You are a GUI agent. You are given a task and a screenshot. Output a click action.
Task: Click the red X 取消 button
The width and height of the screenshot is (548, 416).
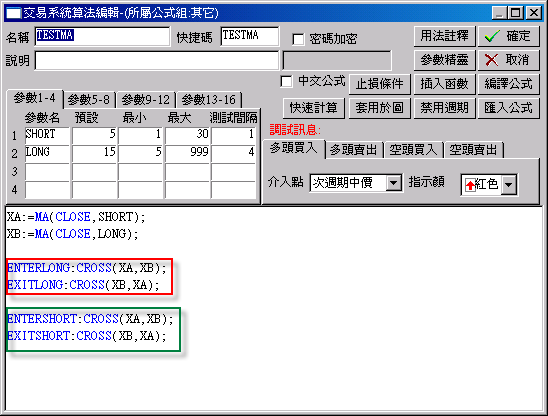509,60
